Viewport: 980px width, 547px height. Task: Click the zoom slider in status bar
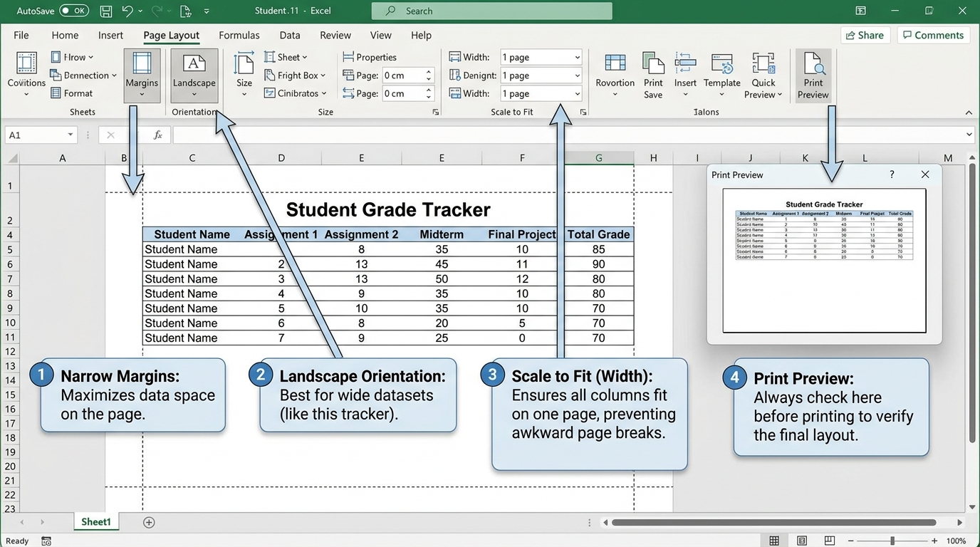pos(892,541)
